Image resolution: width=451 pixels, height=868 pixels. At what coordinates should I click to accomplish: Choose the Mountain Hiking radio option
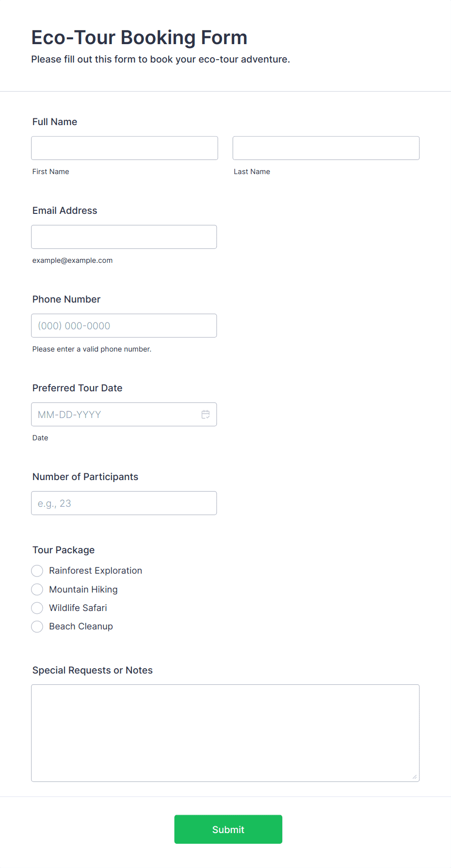(x=37, y=590)
